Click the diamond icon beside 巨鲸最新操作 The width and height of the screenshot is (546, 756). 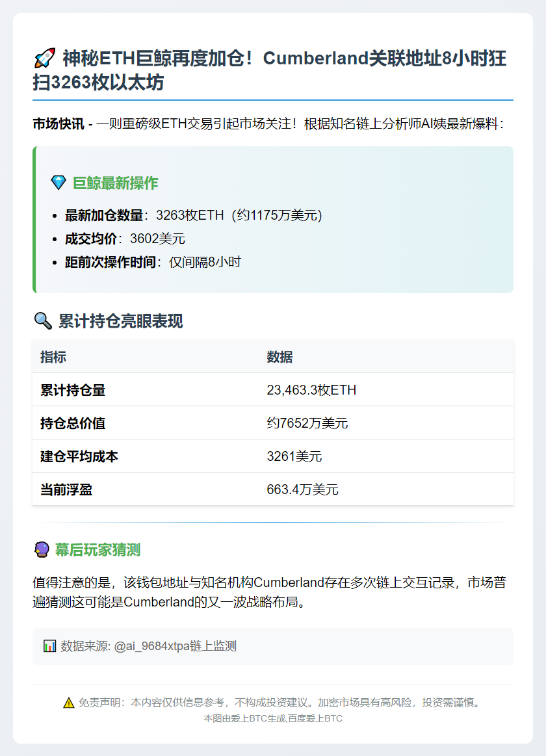[x=58, y=183]
